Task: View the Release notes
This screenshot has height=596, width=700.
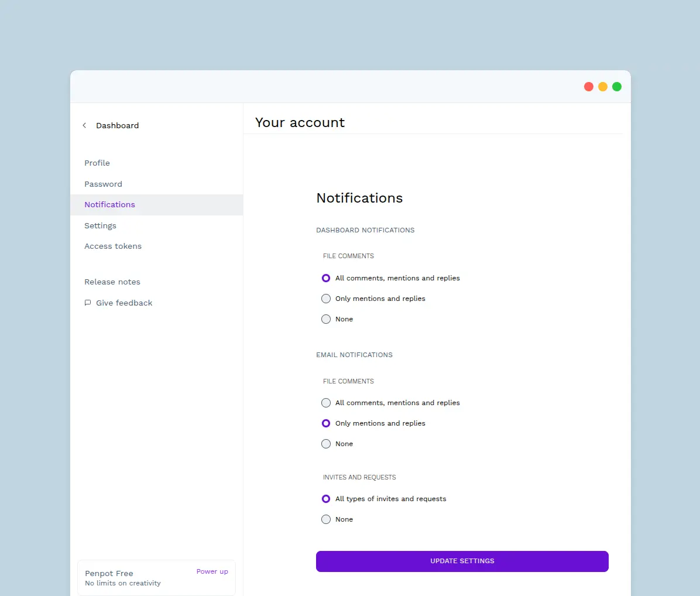Action: pos(112,282)
